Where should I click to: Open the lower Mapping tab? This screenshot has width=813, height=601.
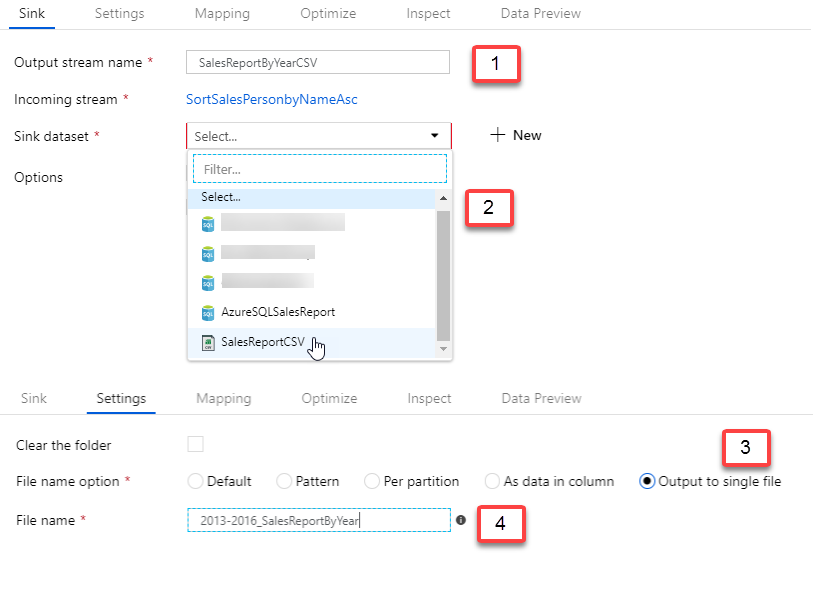(x=223, y=398)
